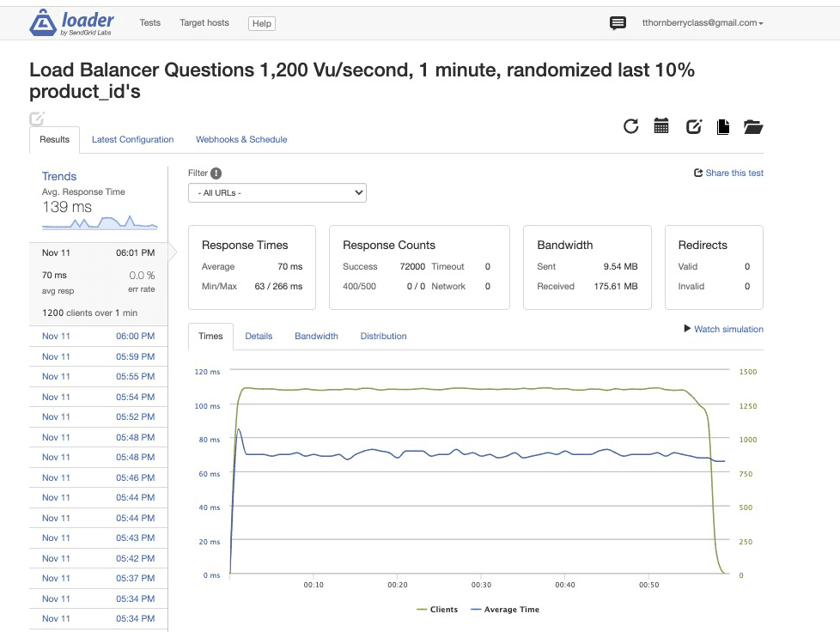Expand the account email dropdown menu
The height and width of the screenshot is (632, 840).
703,23
